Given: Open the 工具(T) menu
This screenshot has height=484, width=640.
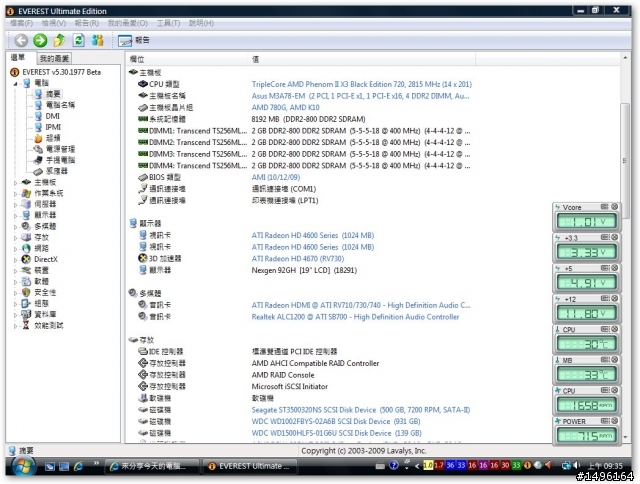Looking at the screenshot, I should pos(168,23).
